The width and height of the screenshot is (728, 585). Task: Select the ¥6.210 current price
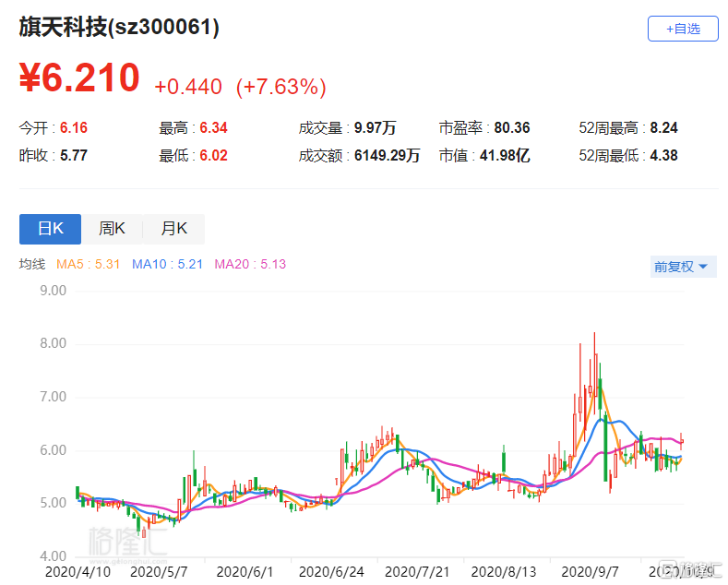[79, 78]
